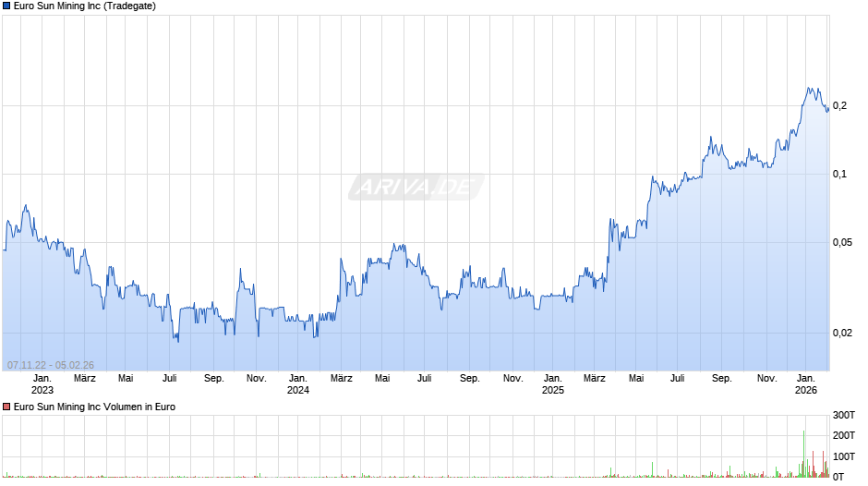Click the 'Euro Sun Mining Inc Volumen in Euro' label
Screen dimensions: 868x486
94,407
